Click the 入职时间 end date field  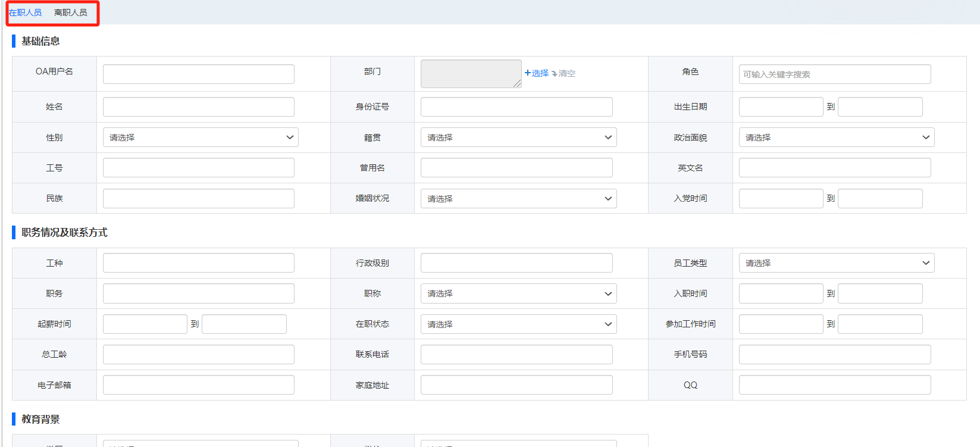tap(879, 293)
